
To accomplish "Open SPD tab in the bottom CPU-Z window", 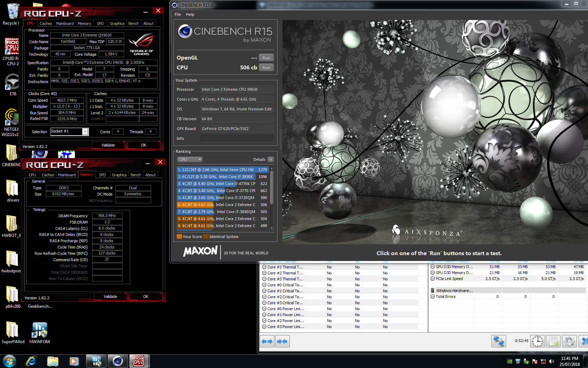I will click(x=103, y=175).
